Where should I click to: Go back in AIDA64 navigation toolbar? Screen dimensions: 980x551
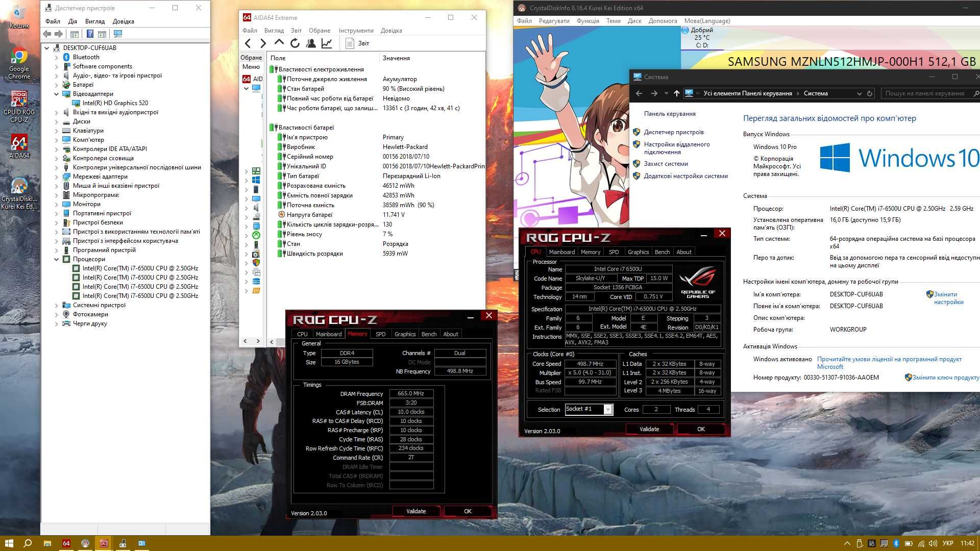(x=248, y=43)
